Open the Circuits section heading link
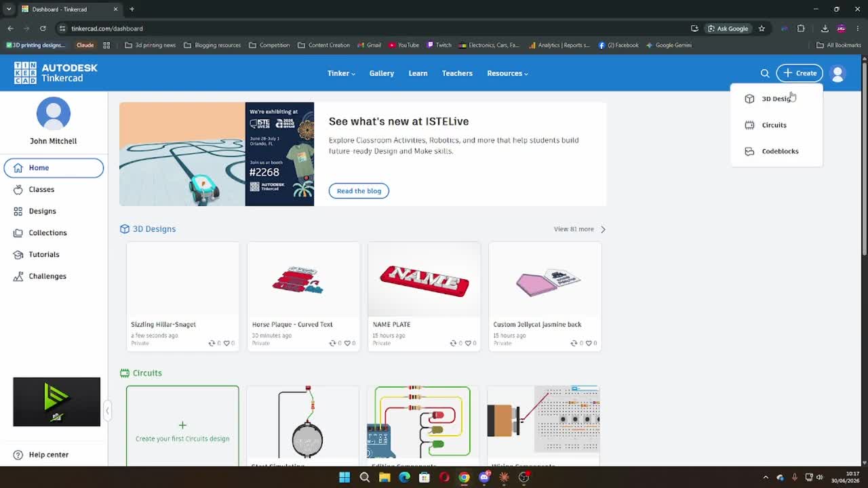This screenshot has height=488, width=868. tap(141, 373)
